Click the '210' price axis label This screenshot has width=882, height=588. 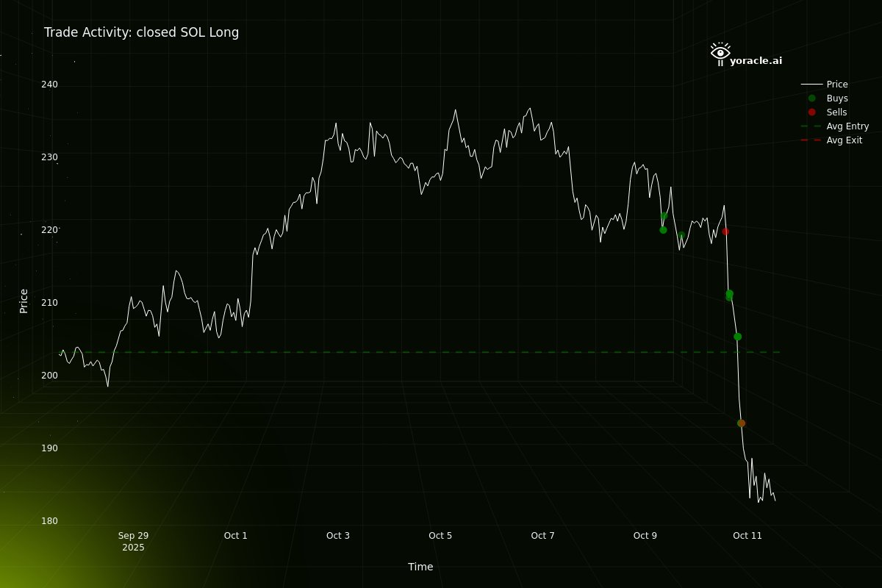[x=49, y=303]
